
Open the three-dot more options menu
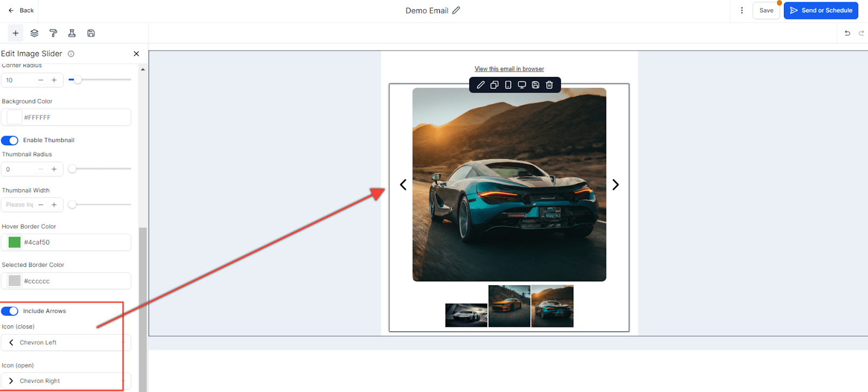742,10
